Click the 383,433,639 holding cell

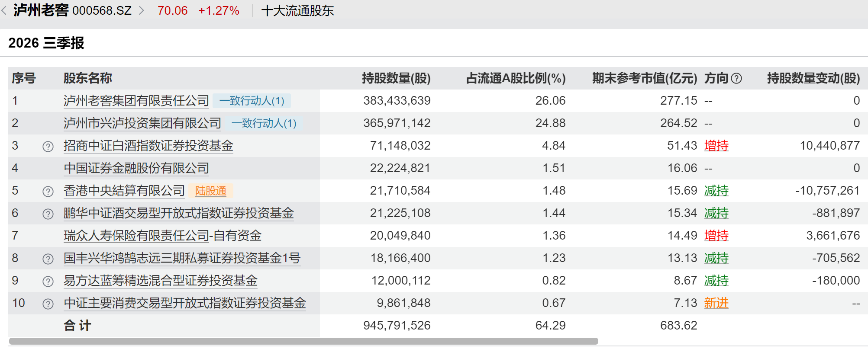pos(397,101)
